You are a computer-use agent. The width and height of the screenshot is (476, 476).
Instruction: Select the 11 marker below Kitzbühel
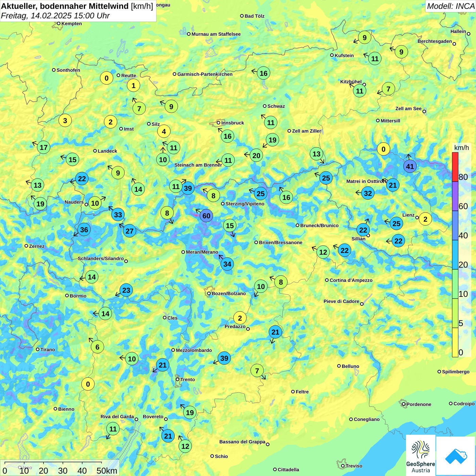click(360, 91)
